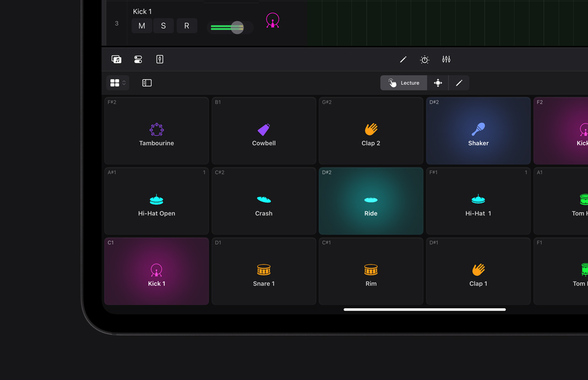Click the white horizontal scroll indicator
Screen dimensions: 588x380
(424, 309)
